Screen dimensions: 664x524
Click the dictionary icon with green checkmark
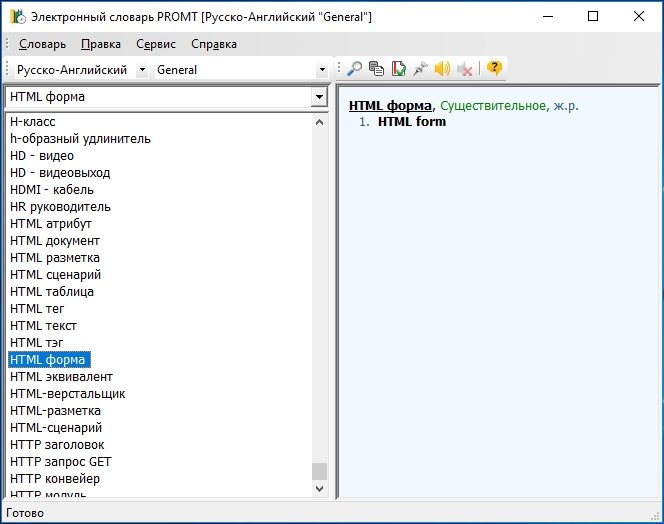coord(398,69)
